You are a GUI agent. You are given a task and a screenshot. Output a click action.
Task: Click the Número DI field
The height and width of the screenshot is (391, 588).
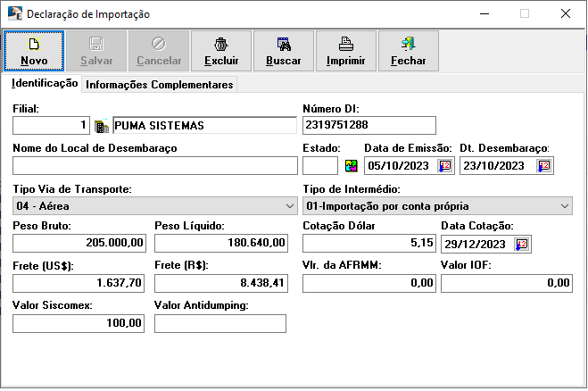(369, 126)
